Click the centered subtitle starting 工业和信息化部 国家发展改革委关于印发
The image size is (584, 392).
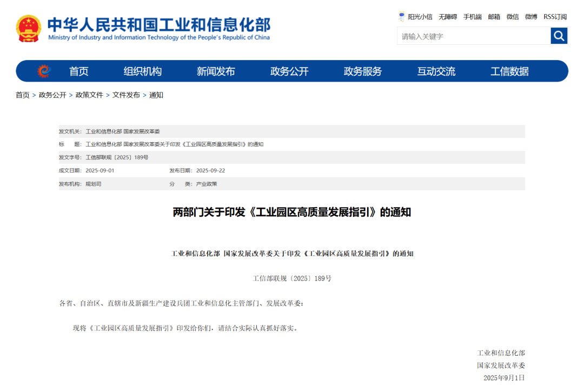[292, 254]
